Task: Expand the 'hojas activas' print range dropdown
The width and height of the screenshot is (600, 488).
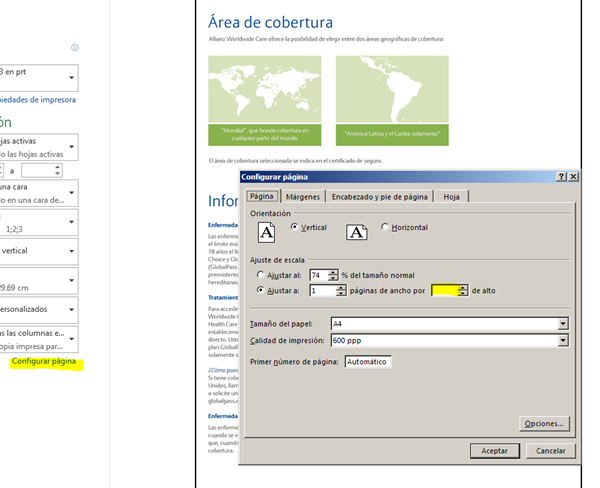Action: (x=72, y=147)
